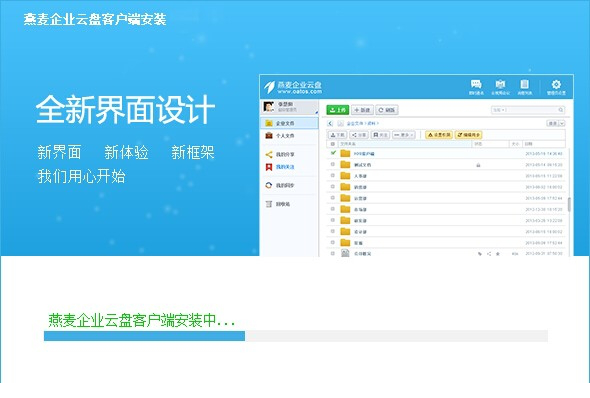Click the lock icon in the second folder row
590x398 pixels.
coord(478,165)
